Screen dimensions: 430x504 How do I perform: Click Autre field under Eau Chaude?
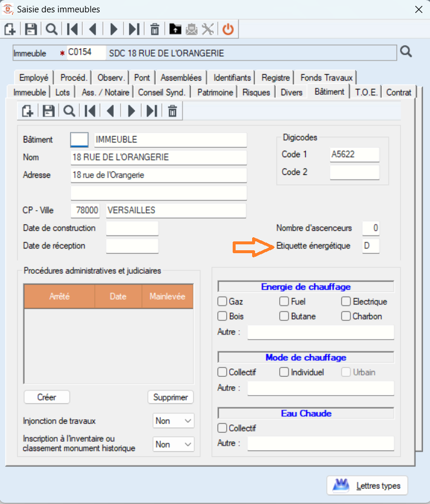pos(320,443)
